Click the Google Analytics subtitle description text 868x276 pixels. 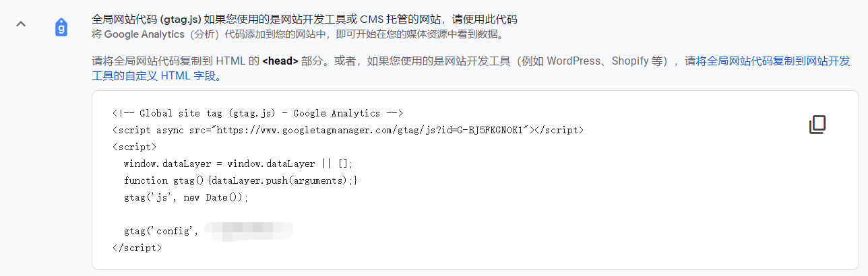click(x=297, y=33)
